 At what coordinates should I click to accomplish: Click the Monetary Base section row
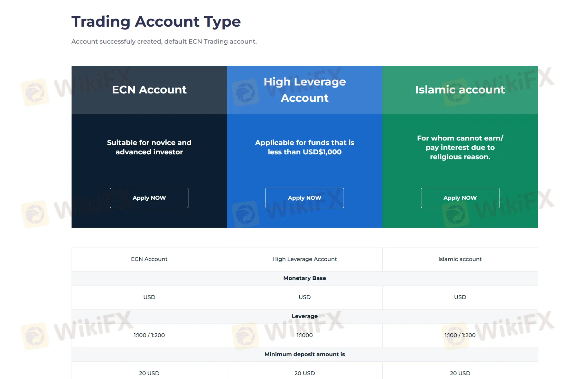[x=305, y=278]
